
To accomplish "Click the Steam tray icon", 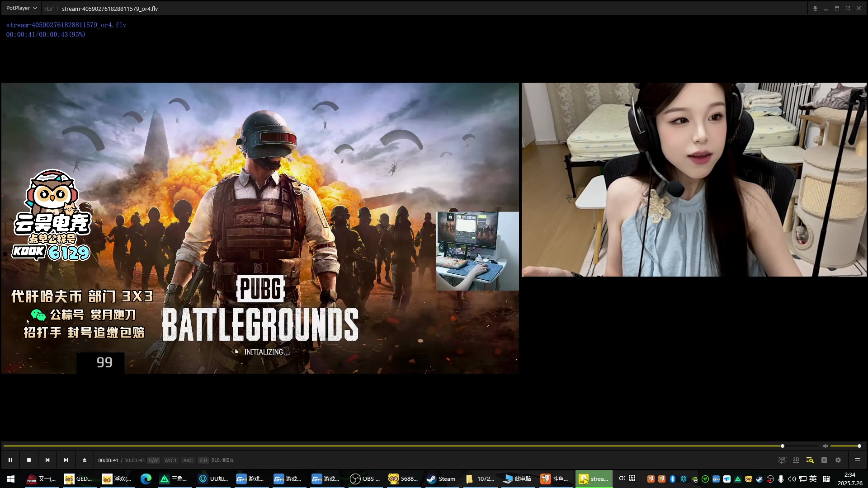I will click(x=759, y=479).
